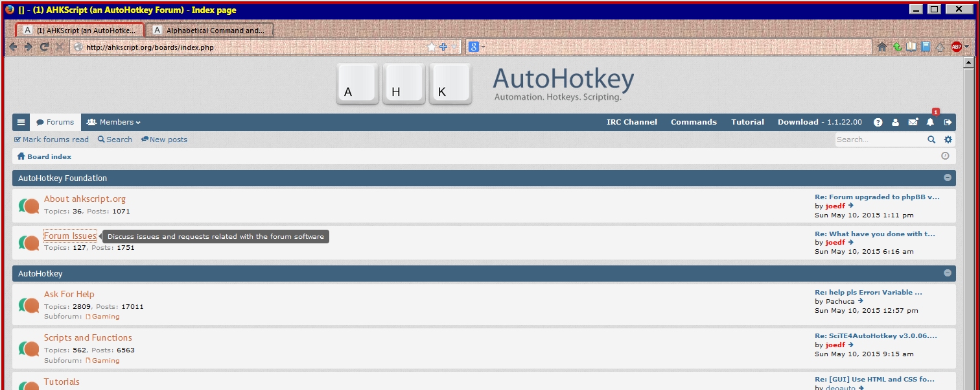Jump to latest post arrow beside Pachuca
Viewport: 980px width, 390px height.
[x=861, y=301]
